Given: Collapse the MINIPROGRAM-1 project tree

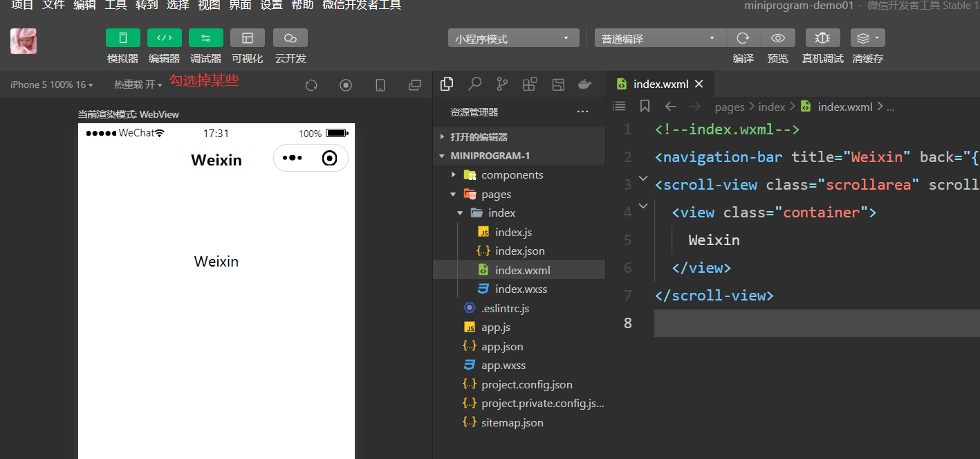Looking at the screenshot, I should [x=519, y=156].
